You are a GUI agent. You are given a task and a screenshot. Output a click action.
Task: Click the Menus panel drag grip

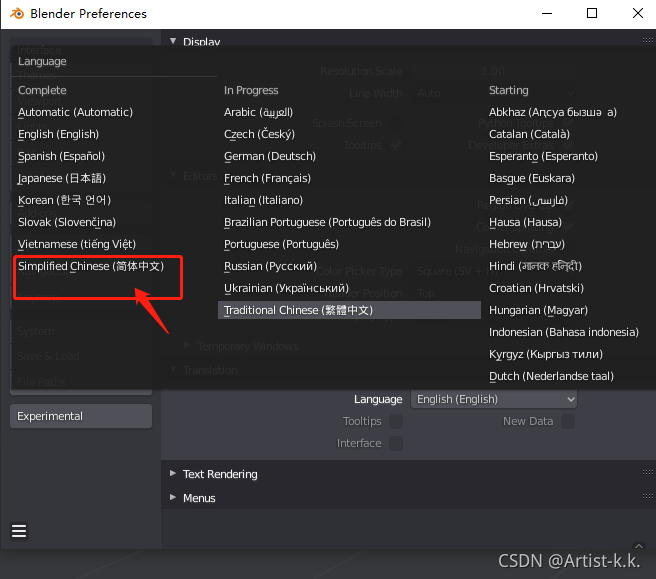point(648,497)
